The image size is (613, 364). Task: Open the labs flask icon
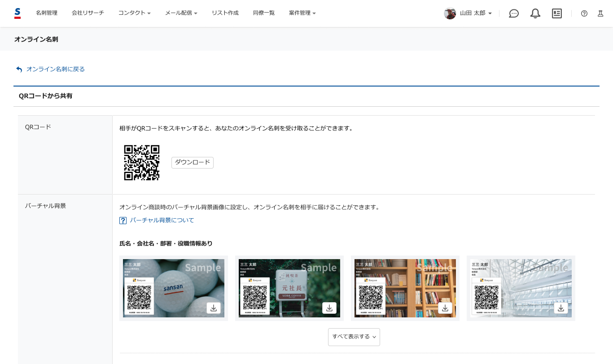pos(600,13)
